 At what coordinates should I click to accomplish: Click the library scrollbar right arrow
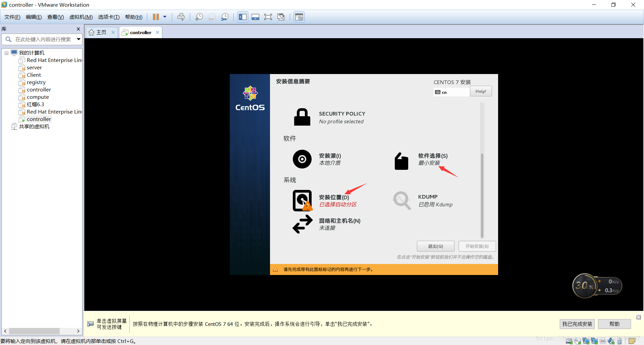78,331
